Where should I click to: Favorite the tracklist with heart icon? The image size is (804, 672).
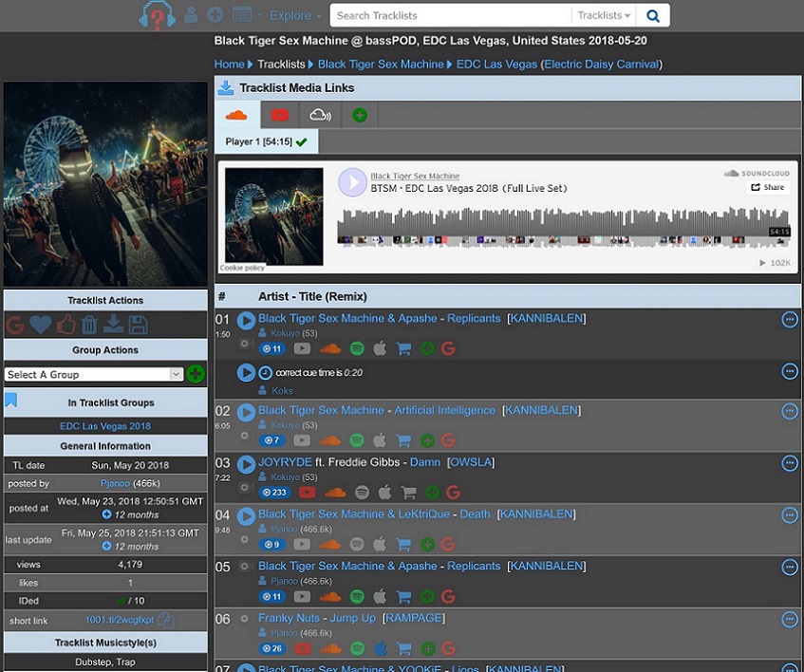tap(41, 325)
